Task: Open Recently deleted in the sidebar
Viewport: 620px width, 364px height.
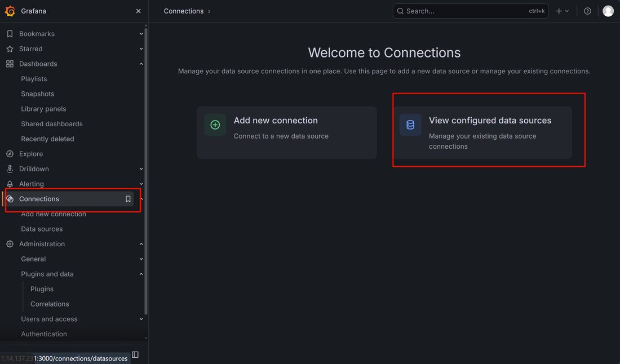Action: pyautogui.click(x=47, y=139)
